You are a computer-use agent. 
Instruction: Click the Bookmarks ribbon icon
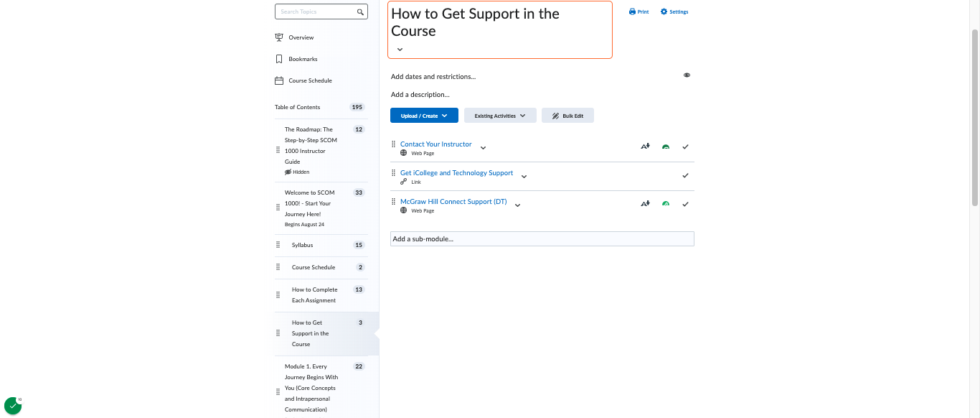[x=279, y=59]
